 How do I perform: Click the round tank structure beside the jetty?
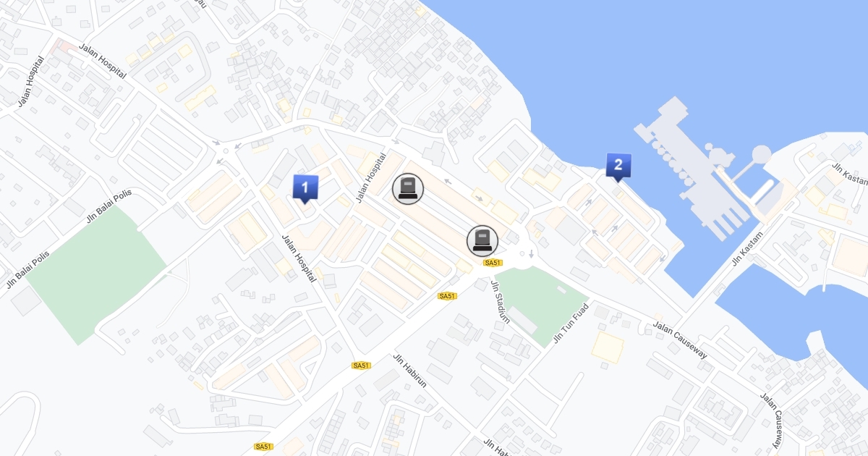(762, 154)
